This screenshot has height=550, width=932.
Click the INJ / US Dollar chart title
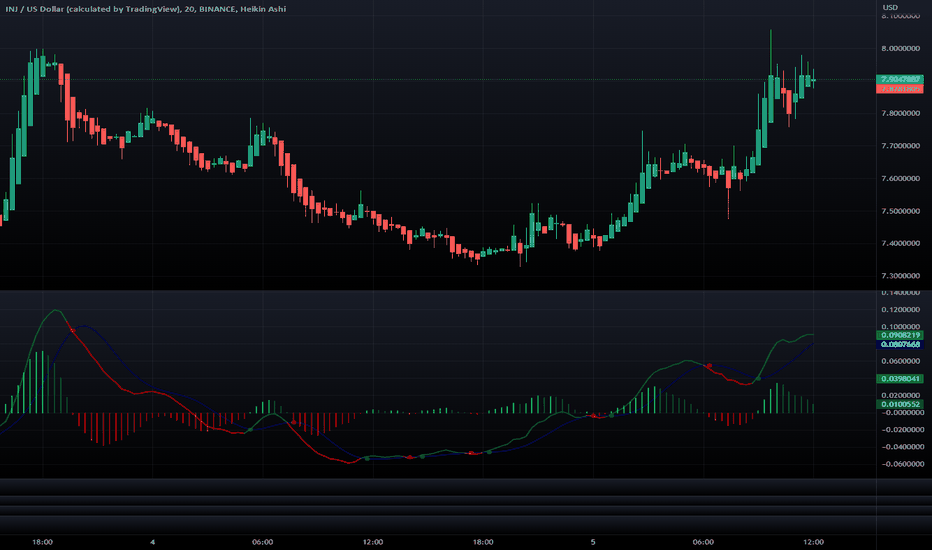145,9
